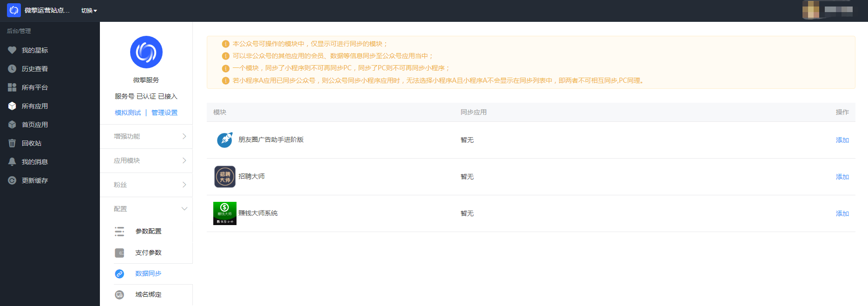868x306 pixels.
Task: Click the 模块 column header
Action: (x=220, y=112)
